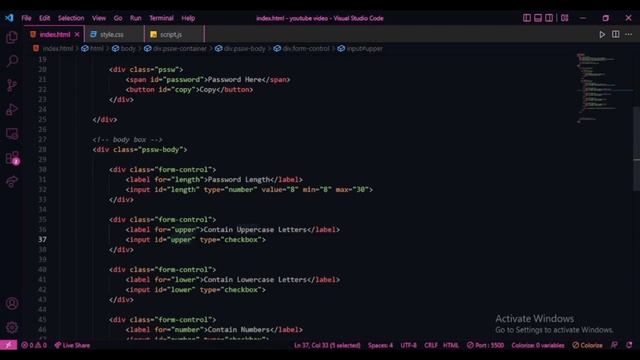Open the Edit menu
Viewport: 640px width, 360px height.
[44, 18]
